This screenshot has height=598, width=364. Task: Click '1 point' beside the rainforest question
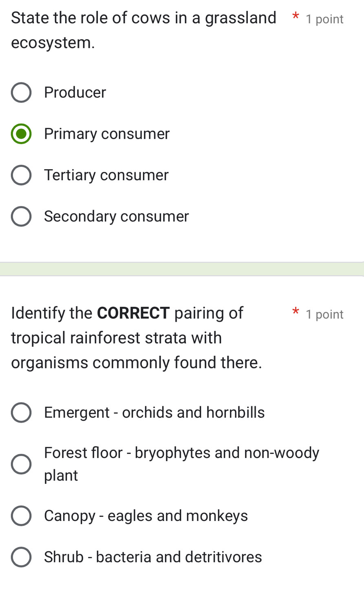[x=324, y=315]
